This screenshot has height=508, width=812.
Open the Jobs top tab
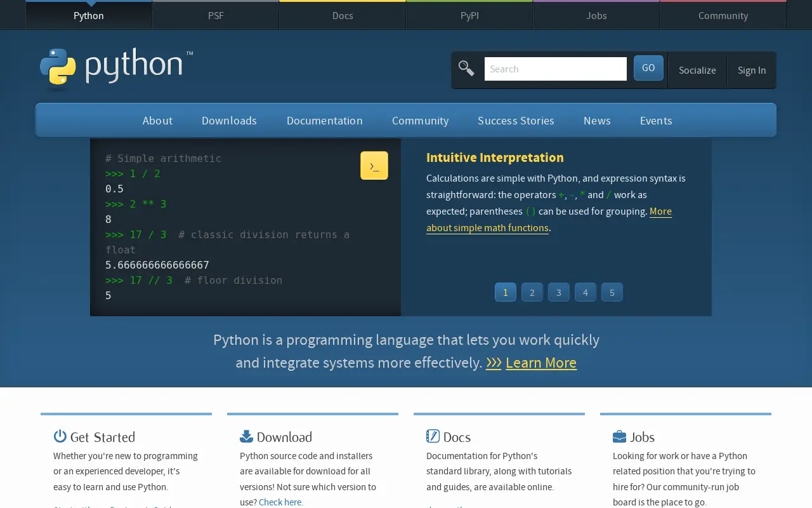click(x=596, y=15)
